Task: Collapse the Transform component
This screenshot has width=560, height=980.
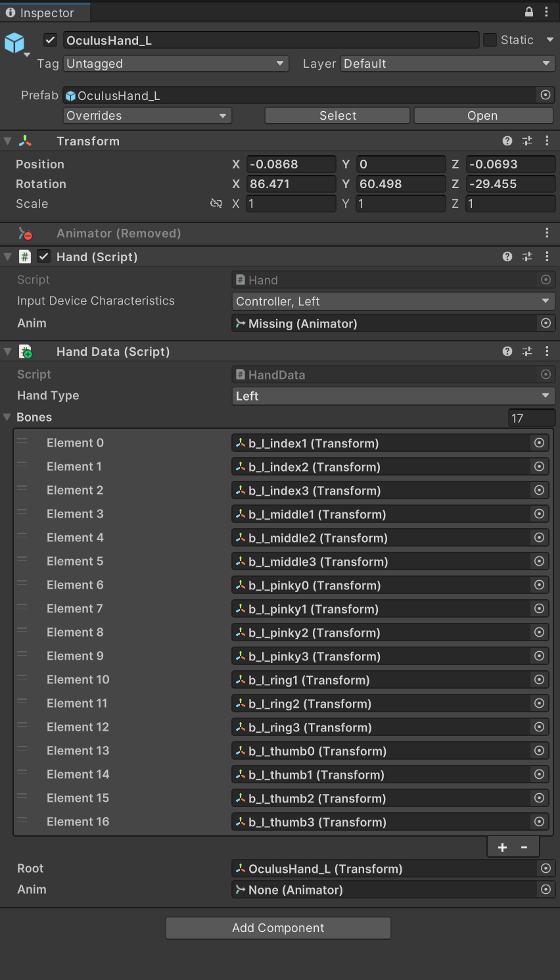Action: pos(8,141)
